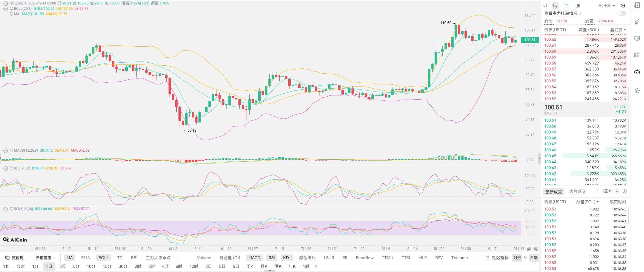Screen dimensions: 644x272
Task: Open the table layout sidebar icon
Action: point(637,55)
